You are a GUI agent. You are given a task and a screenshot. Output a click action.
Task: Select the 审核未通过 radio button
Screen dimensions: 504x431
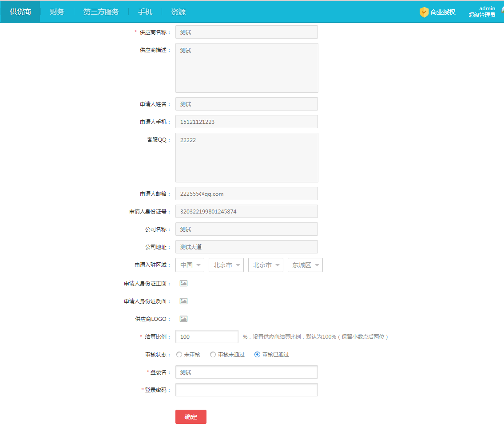click(x=213, y=355)
